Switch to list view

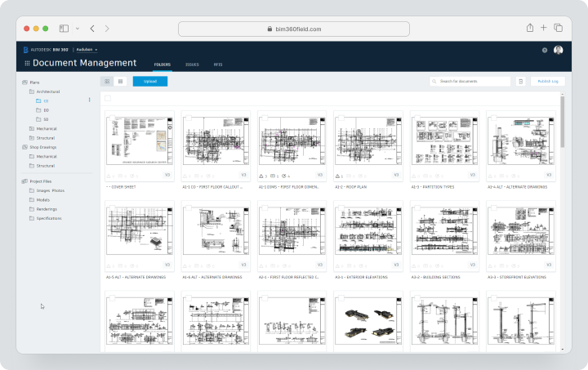(x=120, y=82)
